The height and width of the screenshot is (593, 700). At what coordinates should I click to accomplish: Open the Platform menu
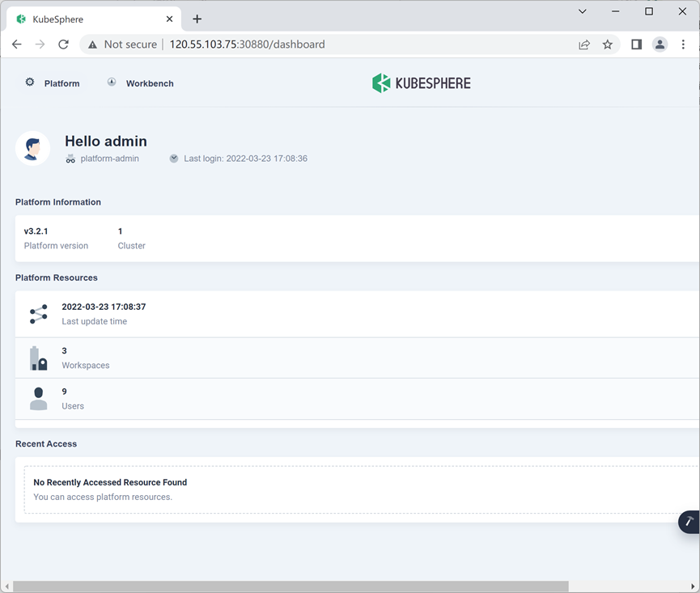[x=53, y=83]
